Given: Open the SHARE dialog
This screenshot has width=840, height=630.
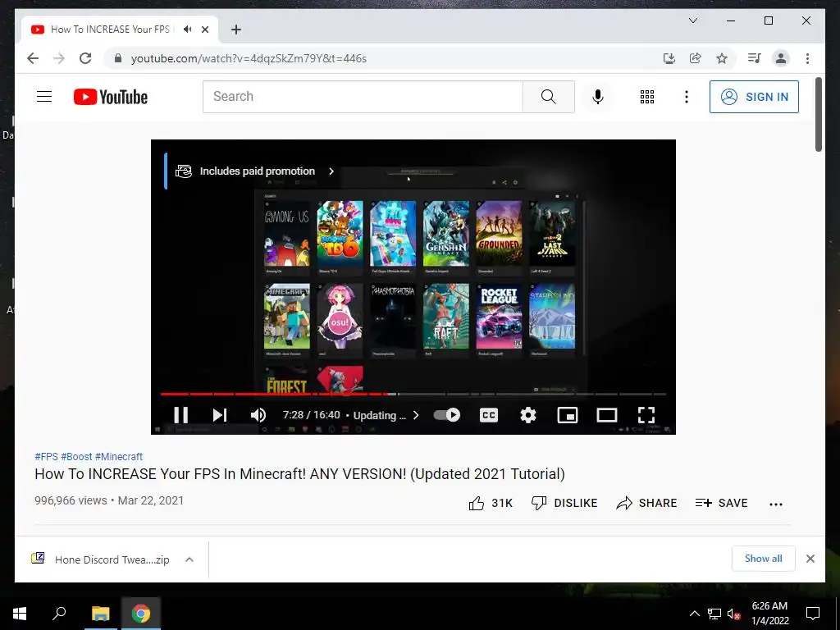Looking at the screenshot, I should point(646,503).
